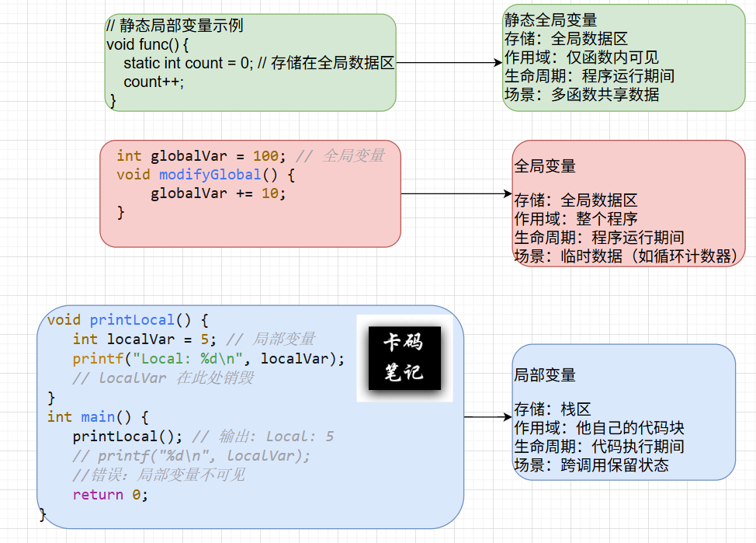Click the '场景：多函数共享数据' text line
Screen dimensions: 756x543
click(x=582, y=95)
